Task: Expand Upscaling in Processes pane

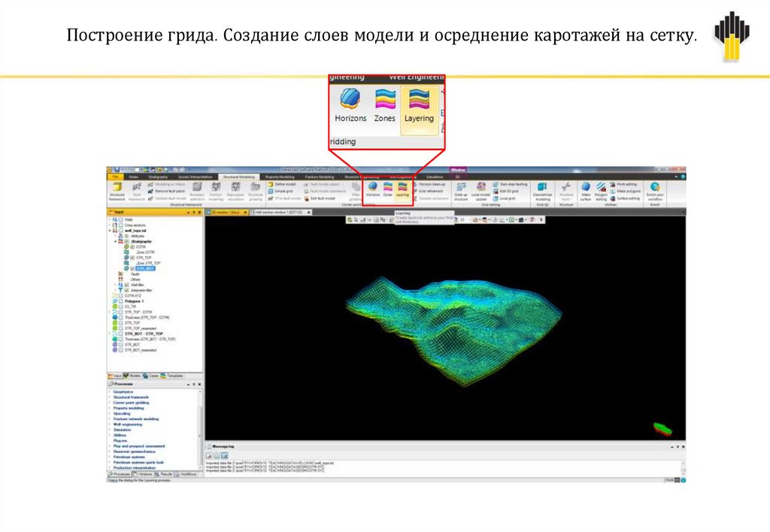Action: [110, 414]
